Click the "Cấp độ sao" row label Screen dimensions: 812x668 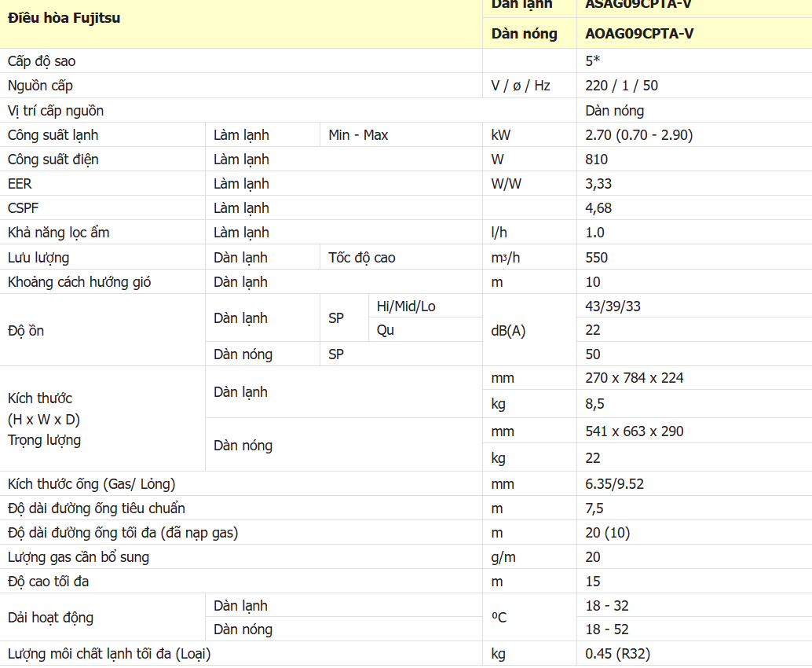42,61
